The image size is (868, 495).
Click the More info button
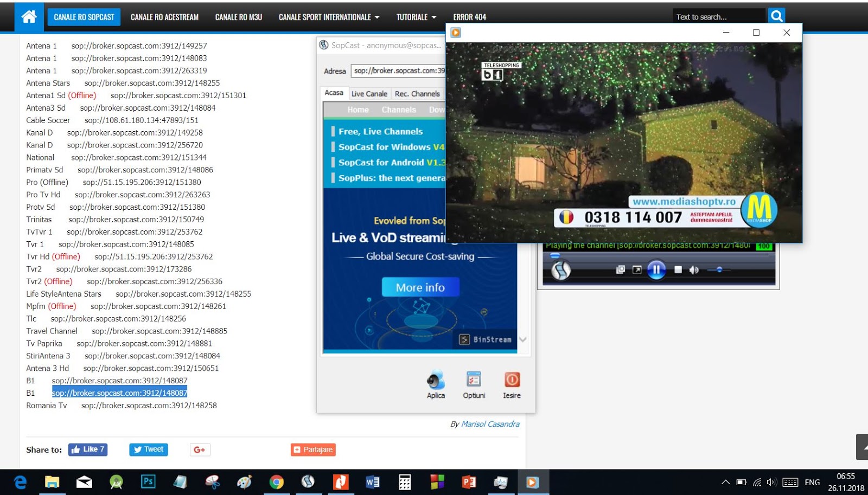[x=420, y=287]
